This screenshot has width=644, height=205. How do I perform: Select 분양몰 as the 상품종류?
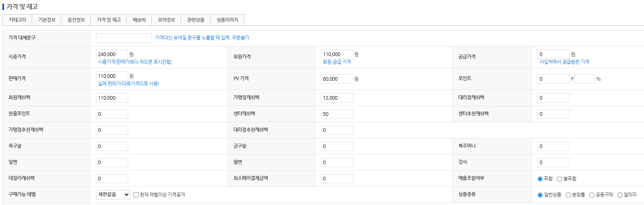tap(568, 195)
